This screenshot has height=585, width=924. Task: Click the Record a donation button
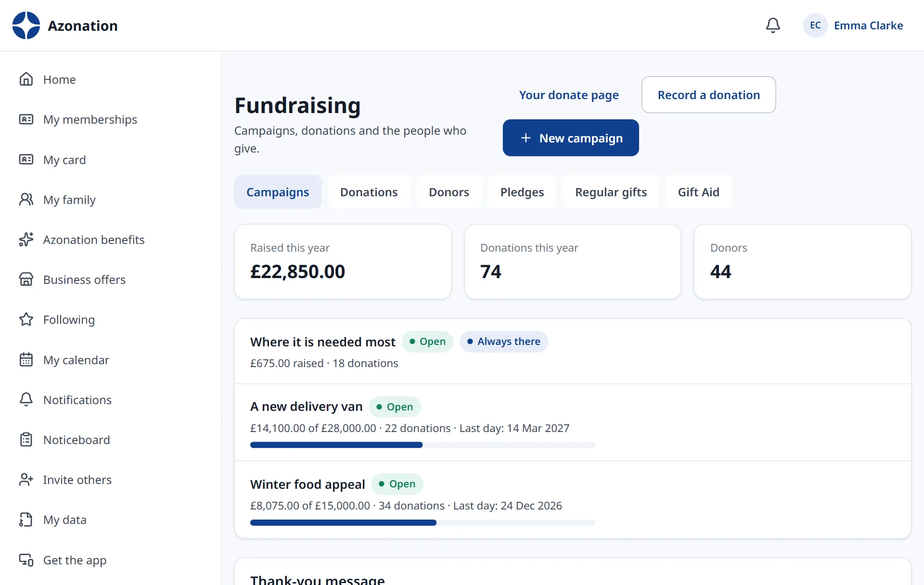[709, 95]
